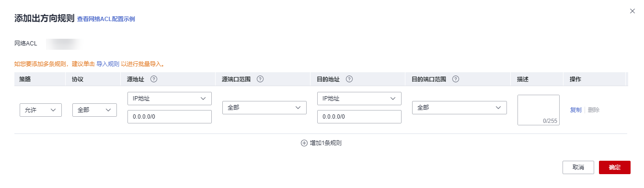Click the 描述 text area
The width and height of the screenshot is (644, 188).
pos(539,110)
